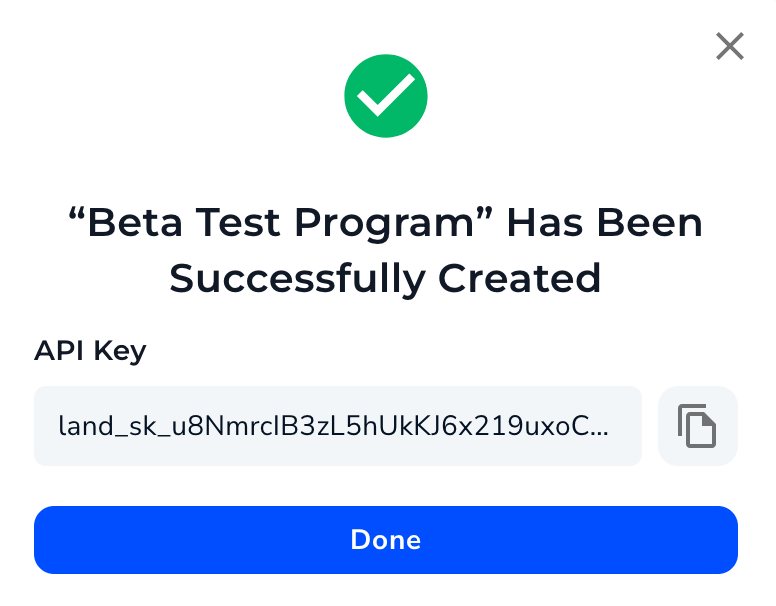
Task: Click the green success checkmark icon
Action: [386, 96]
